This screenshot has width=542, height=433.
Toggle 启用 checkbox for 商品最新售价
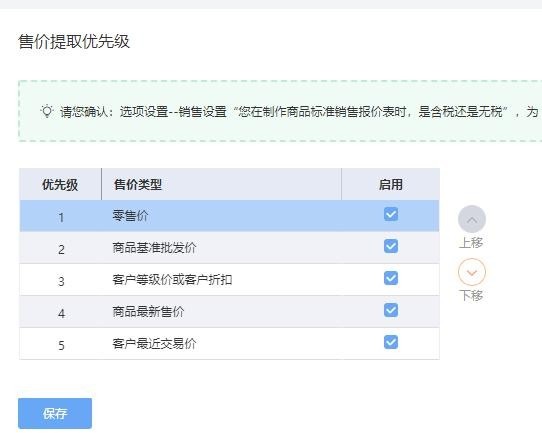tap(391, 310)
